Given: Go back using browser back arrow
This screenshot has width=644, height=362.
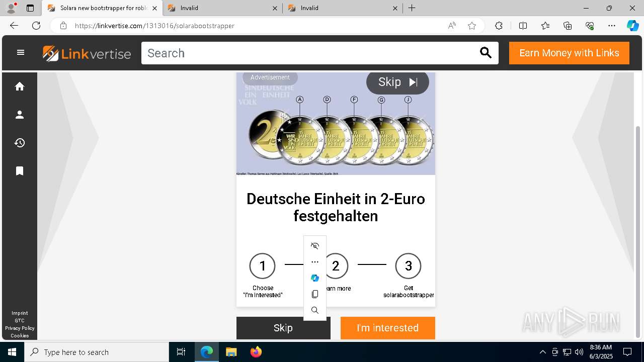Looking at the screenshot, I should pyautogui.click(x=14, y=26).
